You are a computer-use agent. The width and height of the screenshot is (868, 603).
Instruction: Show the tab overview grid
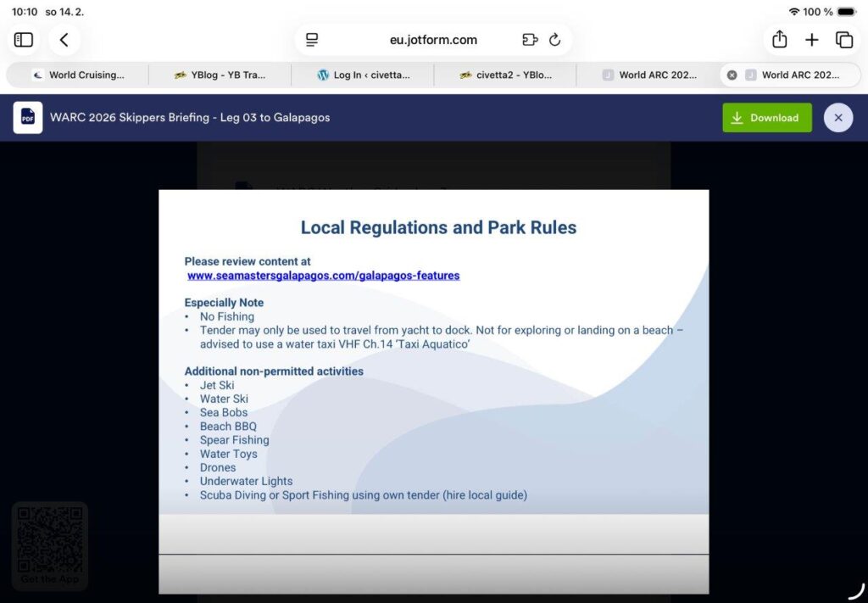[x=844, y=40]
